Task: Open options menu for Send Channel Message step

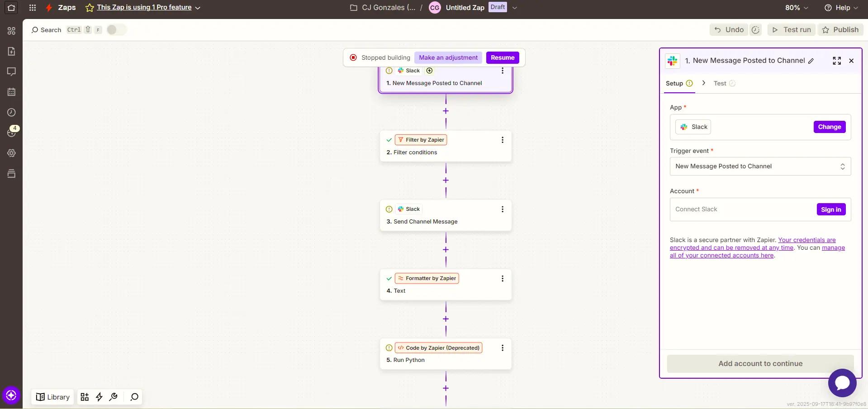Action: [x=502, y=209]
